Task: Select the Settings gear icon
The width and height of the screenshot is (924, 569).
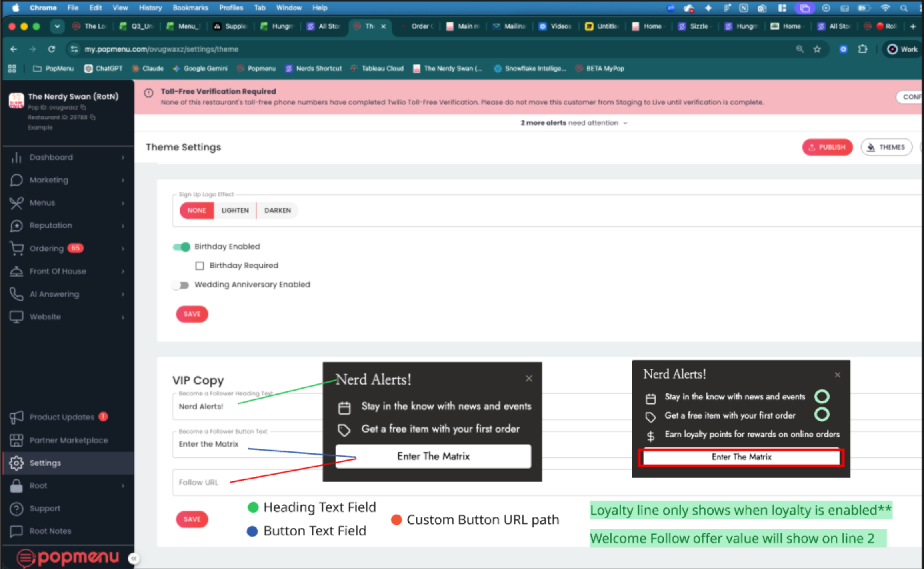Action: (16, 463)
